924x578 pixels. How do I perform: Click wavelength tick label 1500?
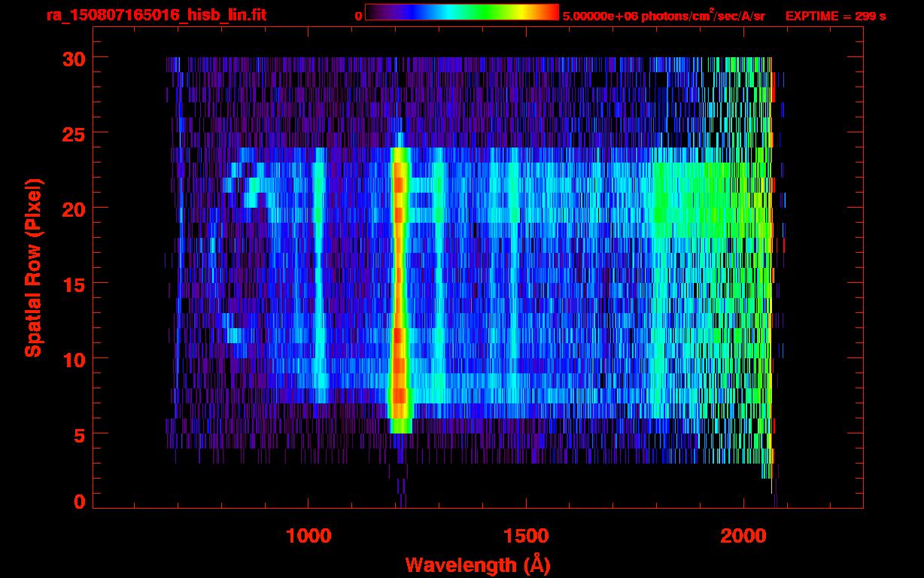(x=526, y=536)
